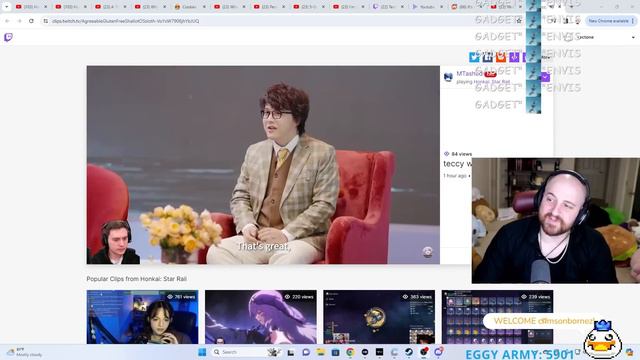
Task: Reload the page in Chrome
Action: coord(31,21)
